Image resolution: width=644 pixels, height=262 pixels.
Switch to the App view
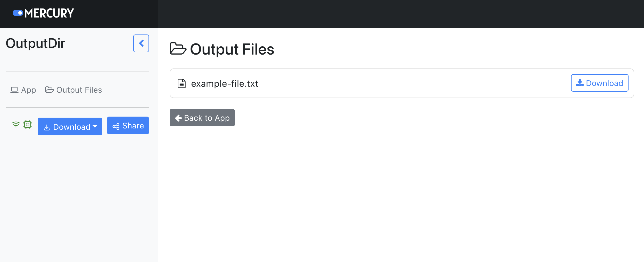pos(23,90)
